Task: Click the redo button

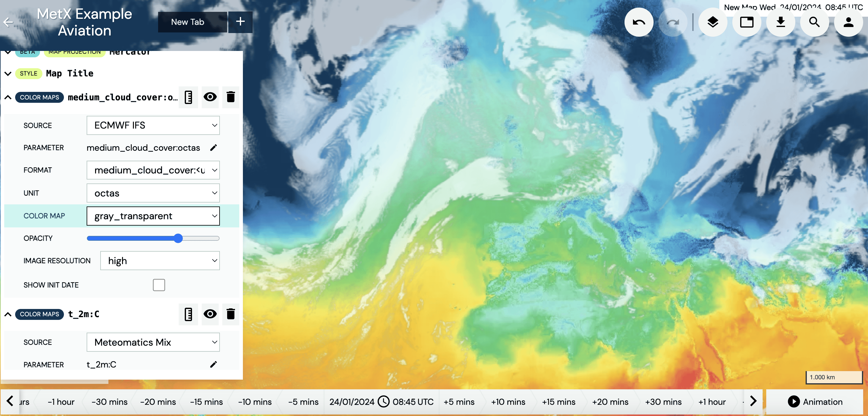Action: point(673,22)
